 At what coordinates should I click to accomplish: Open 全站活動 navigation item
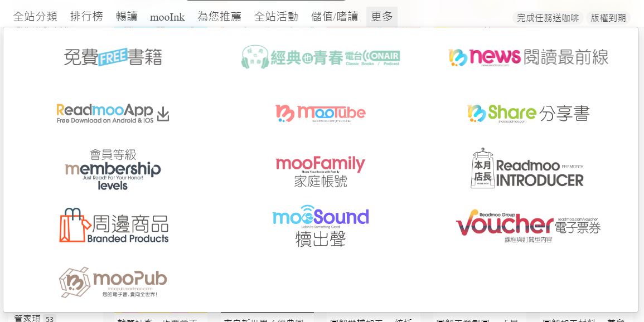coord(276,17)
